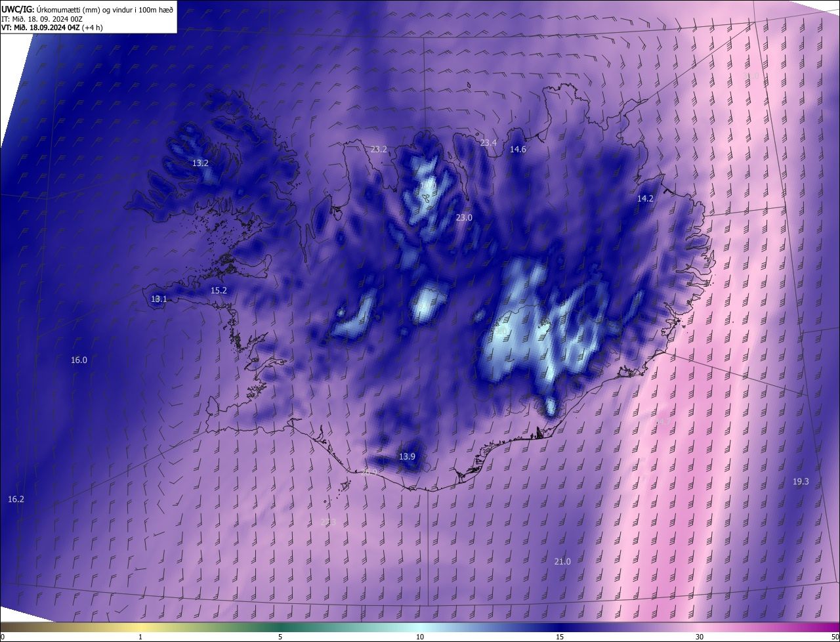Click the colour scale tick labelled 1
The height and width of the screenshot is (642, 840).
140,637
